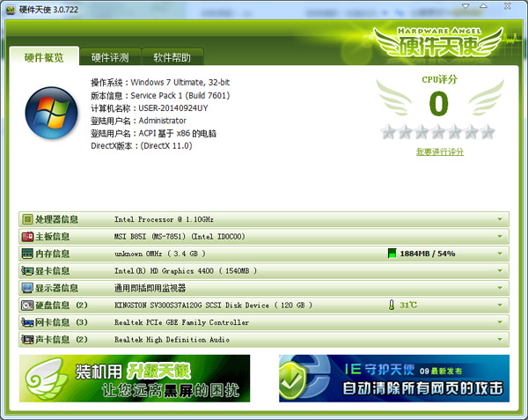Click the 主板信息 label
The image size is (528, 420).
tap(53, 237)
